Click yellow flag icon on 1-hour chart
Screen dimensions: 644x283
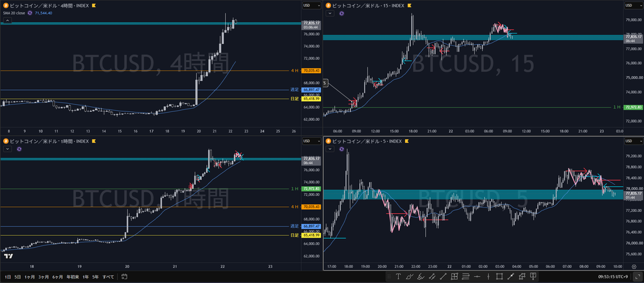pos(94,141)
